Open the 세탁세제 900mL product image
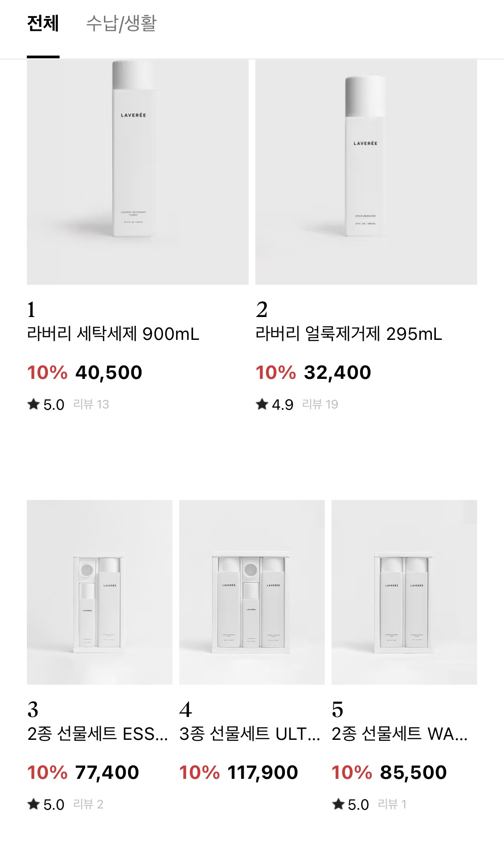Image resolution: width=504 pixels, height=847 pixels. (x=138, y=172)
